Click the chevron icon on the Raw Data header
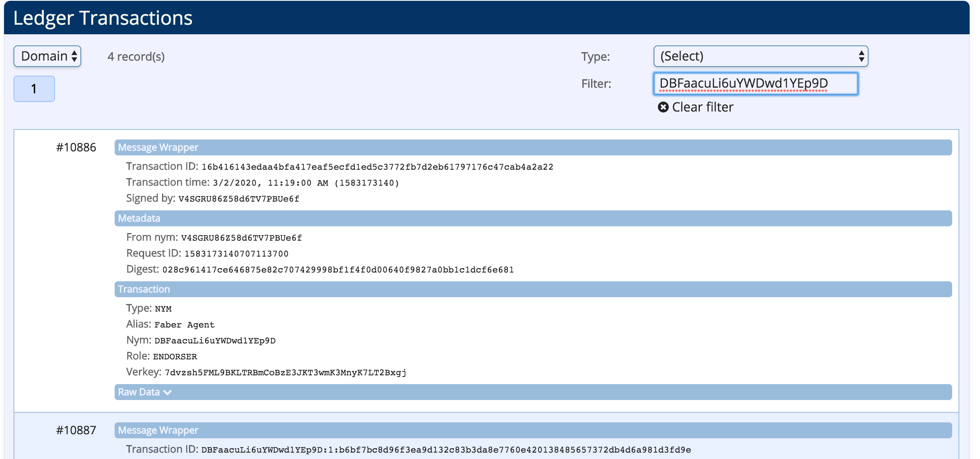This screenshot has width=980, height=459. pos(168,392)
